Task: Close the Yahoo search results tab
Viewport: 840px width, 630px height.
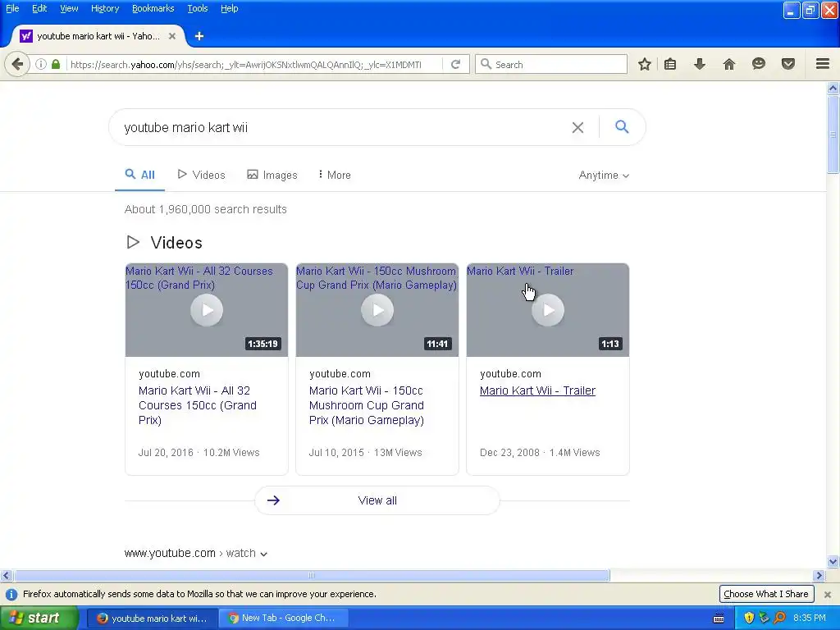Action: pos(172,36)
